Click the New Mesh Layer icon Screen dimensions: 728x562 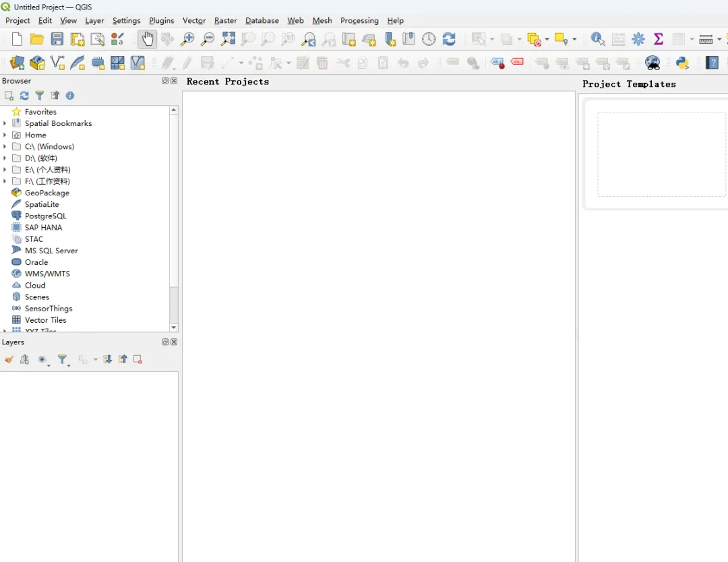click(117, 63)
